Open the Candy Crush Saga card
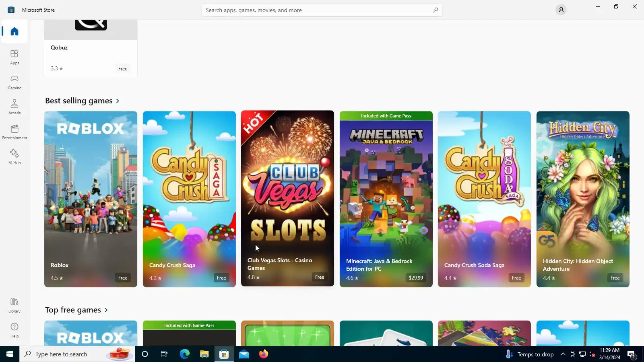 coord(189,199)
